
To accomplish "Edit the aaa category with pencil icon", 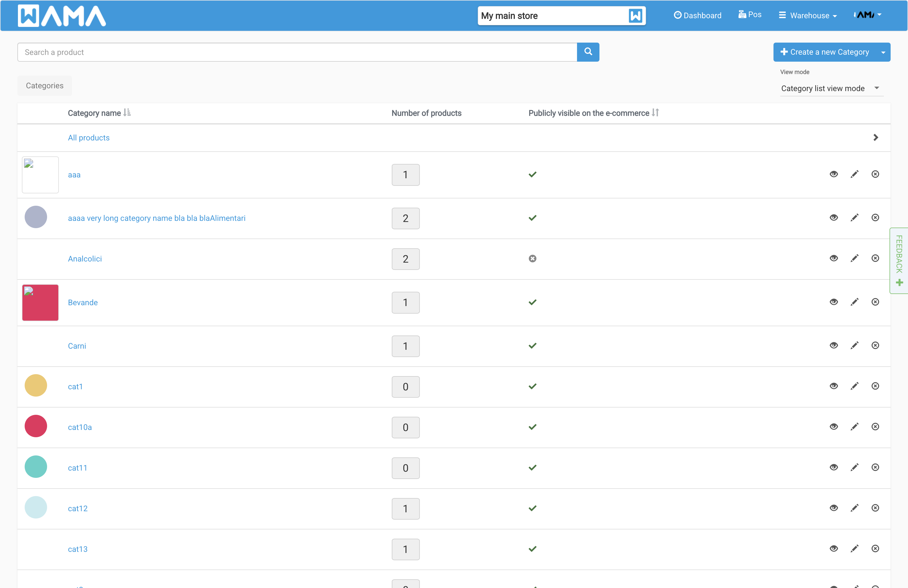I will pos(854,174).
